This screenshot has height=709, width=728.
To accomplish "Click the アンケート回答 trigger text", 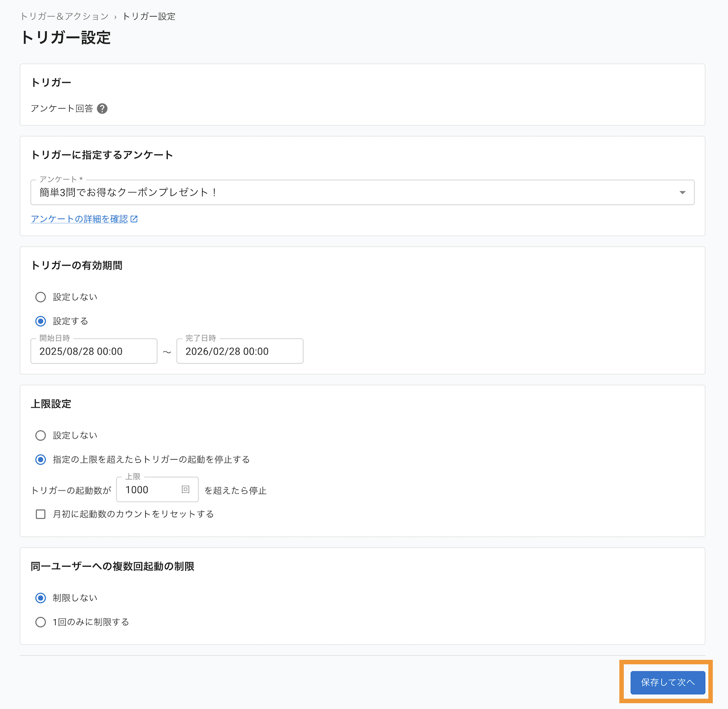I will point(62,109).
